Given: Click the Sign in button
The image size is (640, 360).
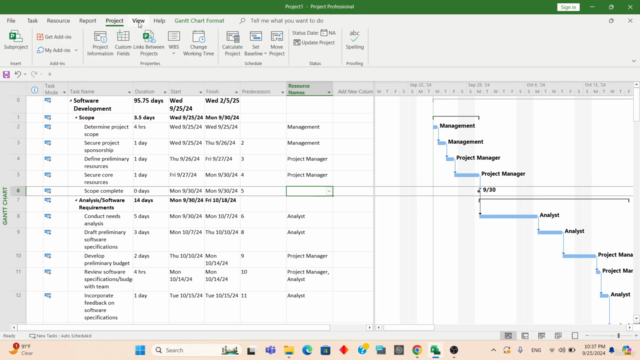Looking at the screenshot, I should coord(568,7).
